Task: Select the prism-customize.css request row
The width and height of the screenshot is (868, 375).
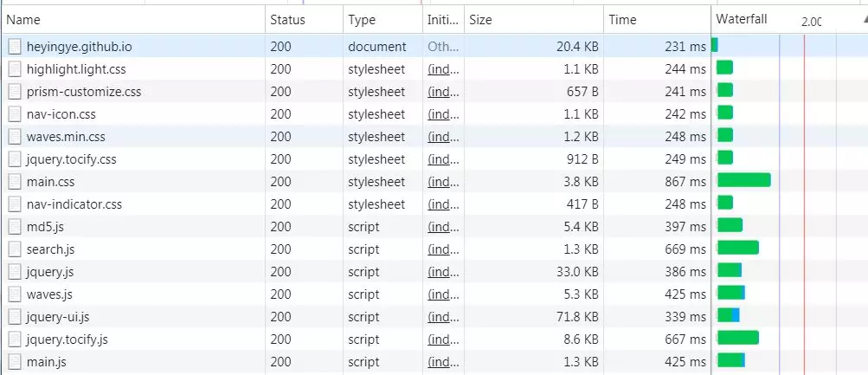Action: point(83,92)
